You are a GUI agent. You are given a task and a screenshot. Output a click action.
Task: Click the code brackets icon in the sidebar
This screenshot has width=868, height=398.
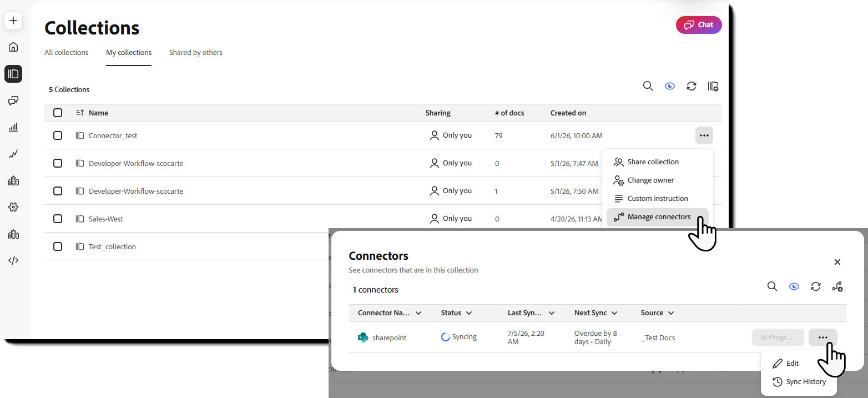(13, 260)
